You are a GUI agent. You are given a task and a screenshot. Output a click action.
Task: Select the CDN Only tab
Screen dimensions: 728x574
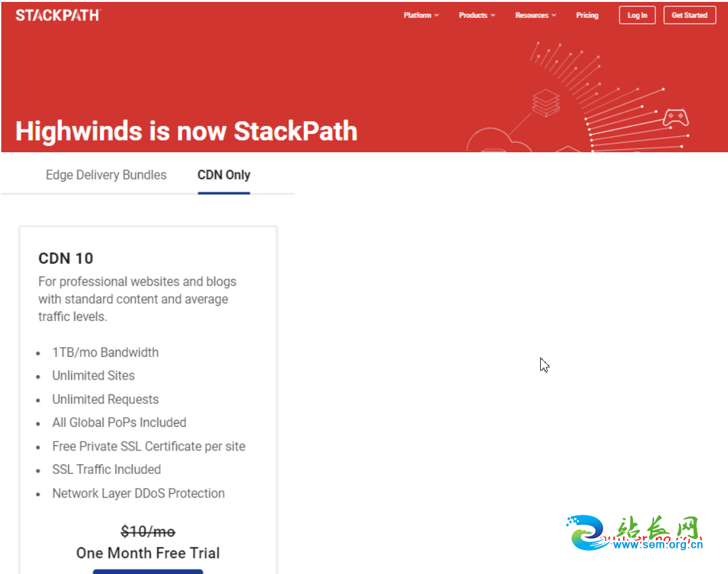point(224,175)
